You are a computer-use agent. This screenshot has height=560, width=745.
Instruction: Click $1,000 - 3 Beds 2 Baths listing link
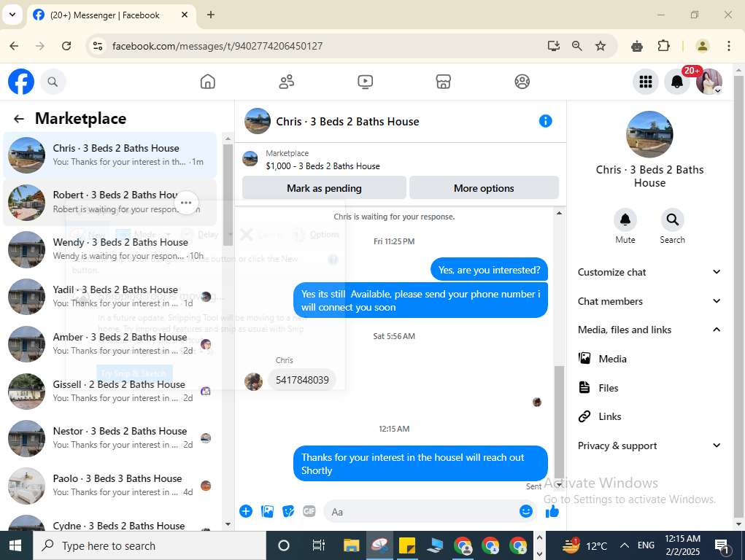323,166
